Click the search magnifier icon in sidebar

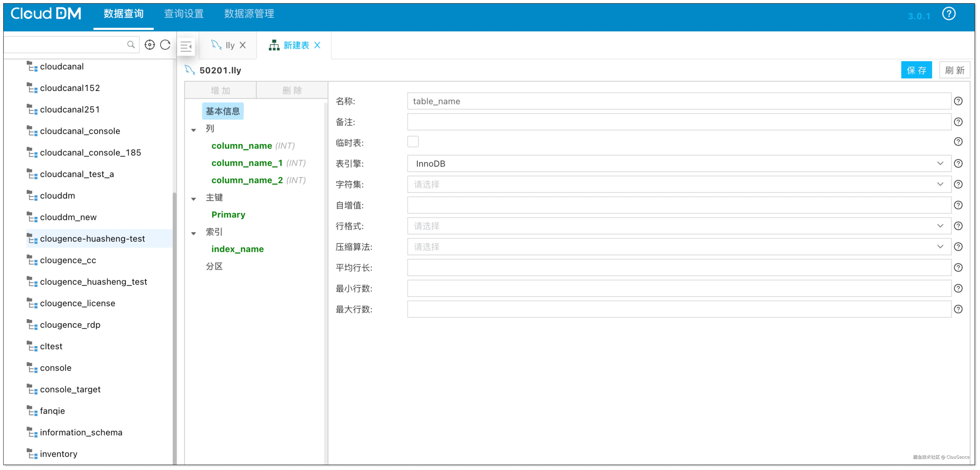(131, 45)
